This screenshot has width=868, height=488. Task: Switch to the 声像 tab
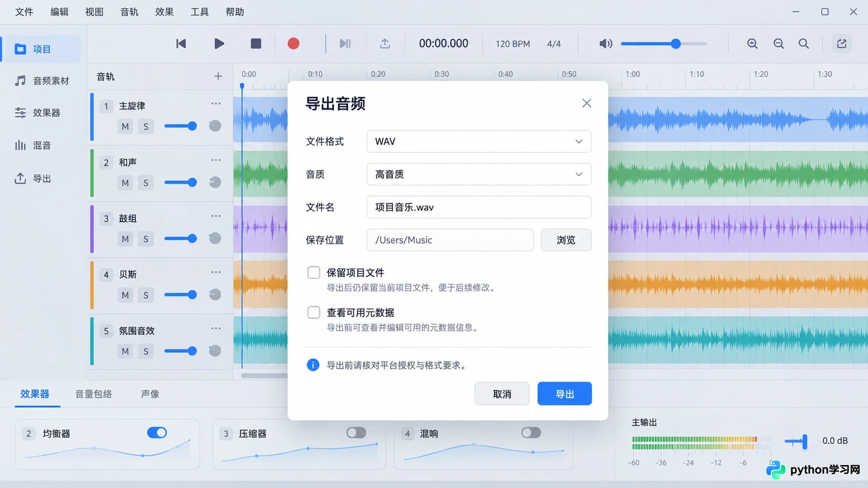tap(150, 394)
